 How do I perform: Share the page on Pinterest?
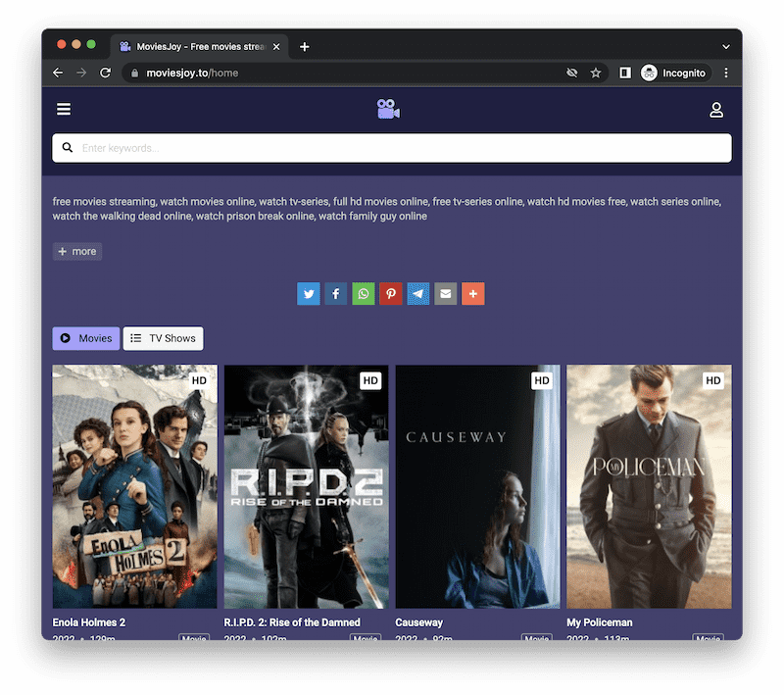[x=390, y=293]
